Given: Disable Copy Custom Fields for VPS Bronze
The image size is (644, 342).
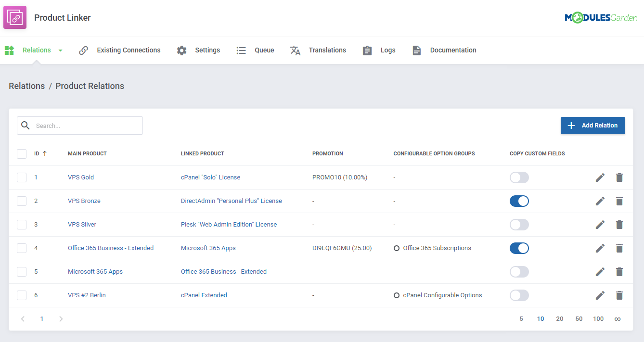Looking at the screenshot, I should click(519, 201).
